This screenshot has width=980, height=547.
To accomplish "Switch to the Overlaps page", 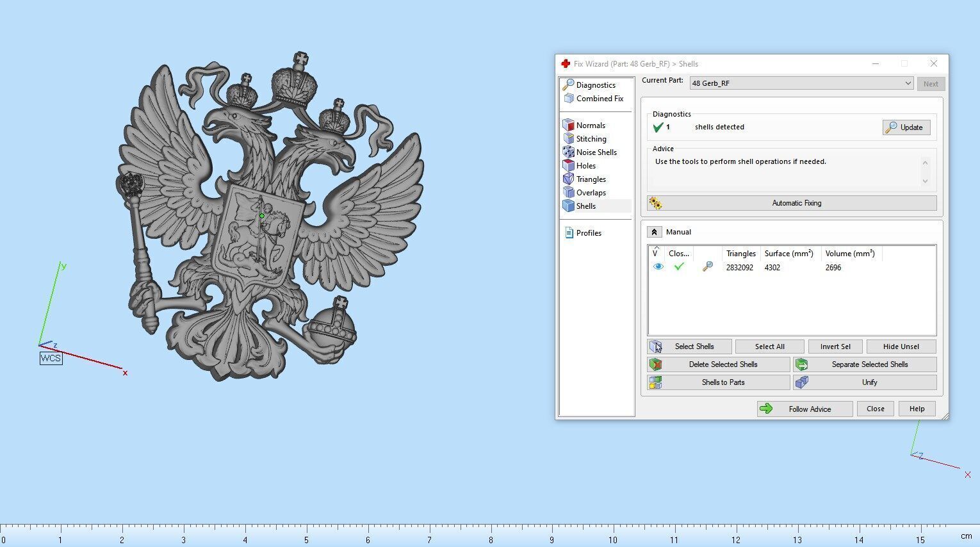I will click(x=585, y=192).
